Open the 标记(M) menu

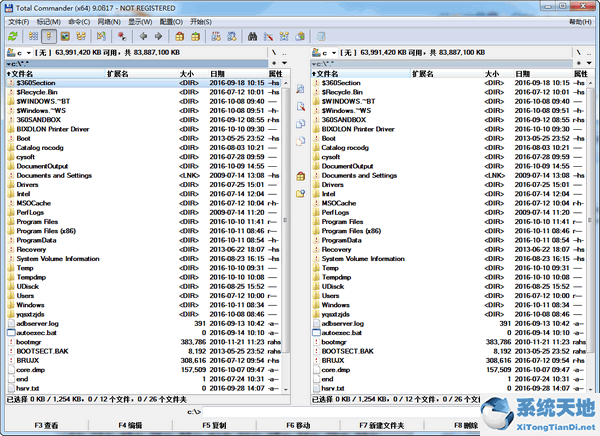tap(49, 22)
